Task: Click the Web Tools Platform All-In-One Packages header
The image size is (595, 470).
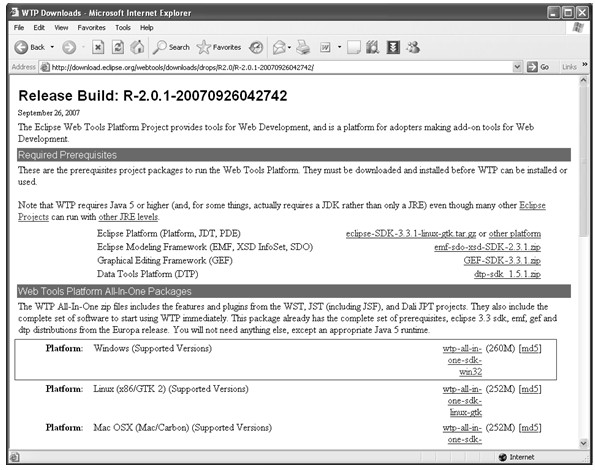Action: 294,291
